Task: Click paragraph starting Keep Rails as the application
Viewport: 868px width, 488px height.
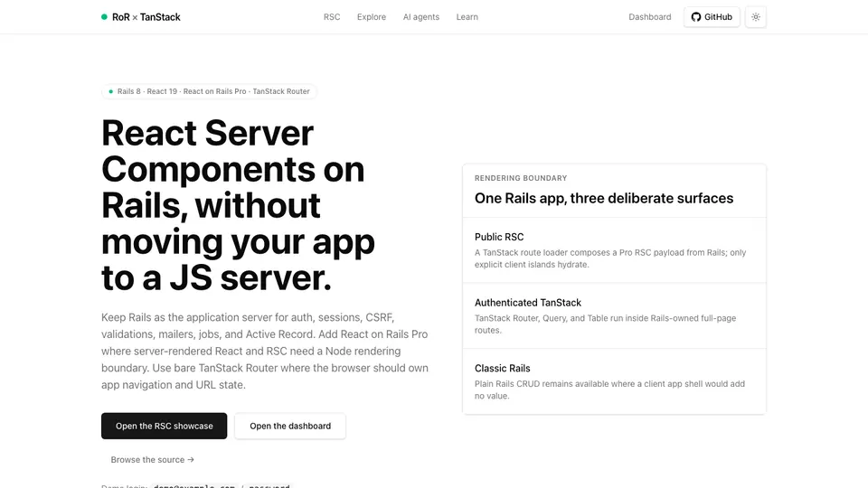Action: pos(265,351)
